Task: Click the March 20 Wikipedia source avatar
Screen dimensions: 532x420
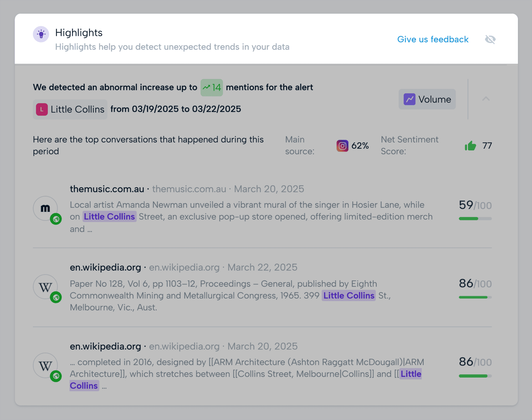Action: pyautogui.click(x=45, y=365)
